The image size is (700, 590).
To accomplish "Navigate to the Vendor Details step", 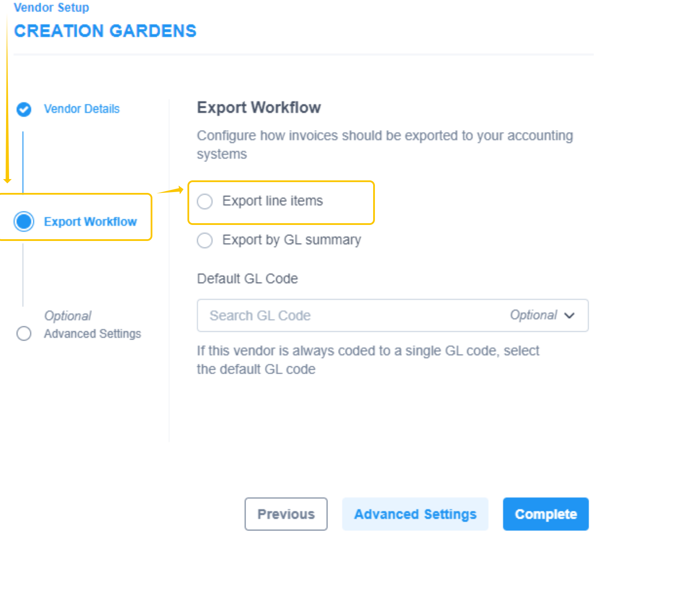I will pos(81,109).
